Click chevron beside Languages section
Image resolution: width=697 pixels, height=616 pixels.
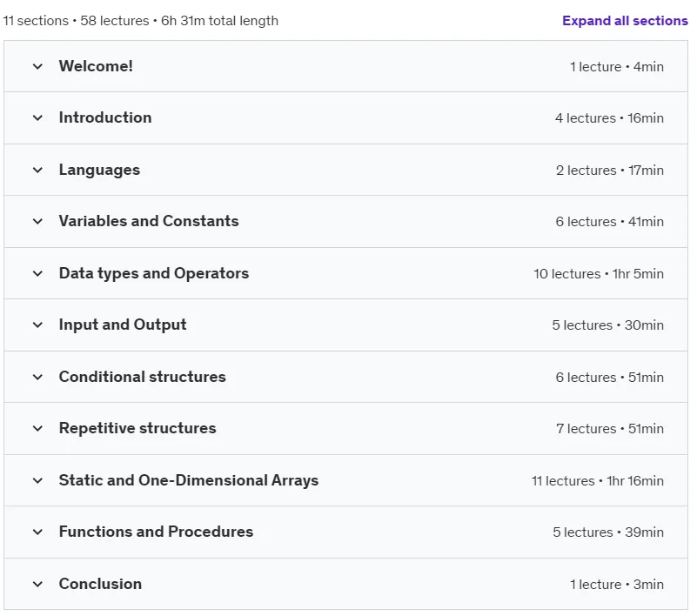(37, 171)
